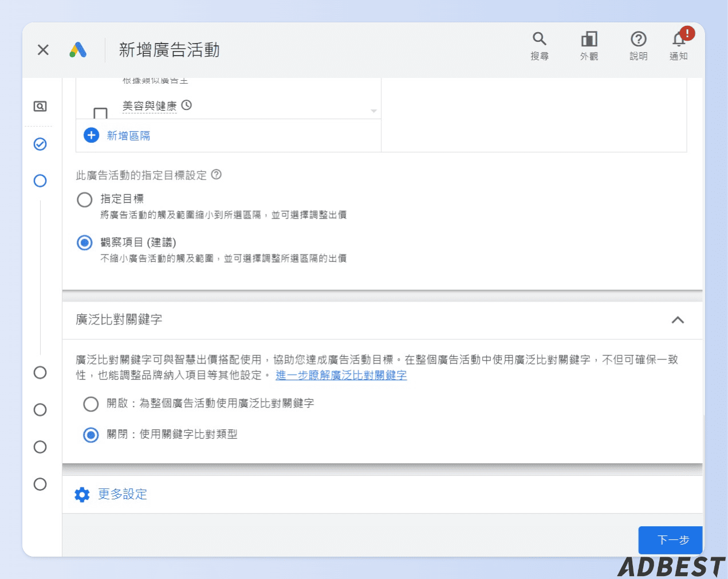Enable 開啟 broad match keywords option
The image size is (728, 579).
coord(90,404)
